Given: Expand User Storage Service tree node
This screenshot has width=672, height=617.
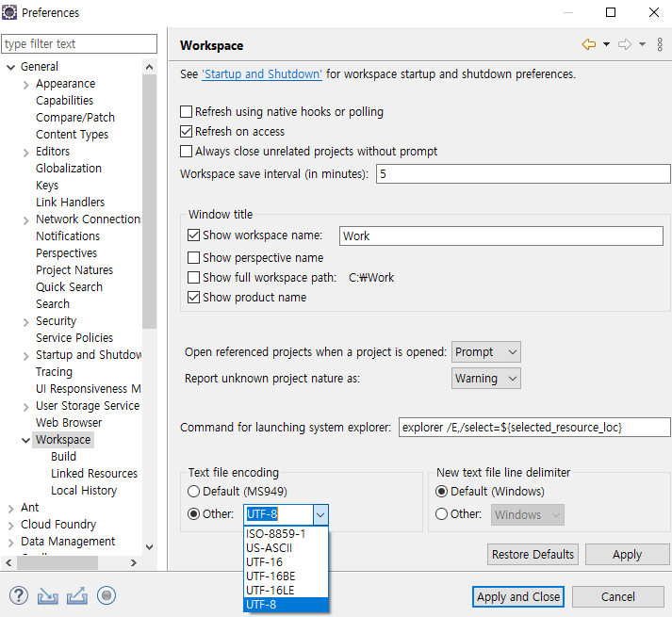Looking at the screenshot, I should tap(26, 407).
